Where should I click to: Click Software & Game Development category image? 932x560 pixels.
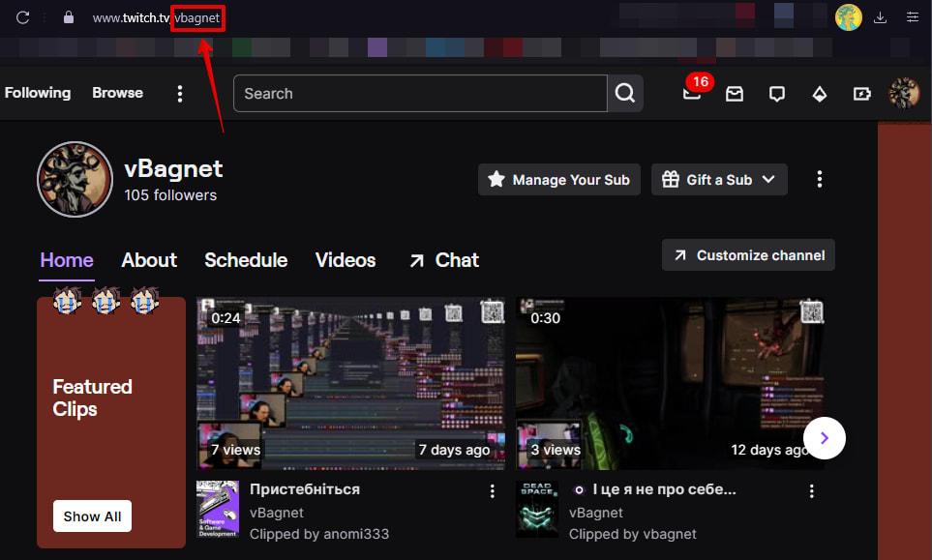(x=218, y=509)
